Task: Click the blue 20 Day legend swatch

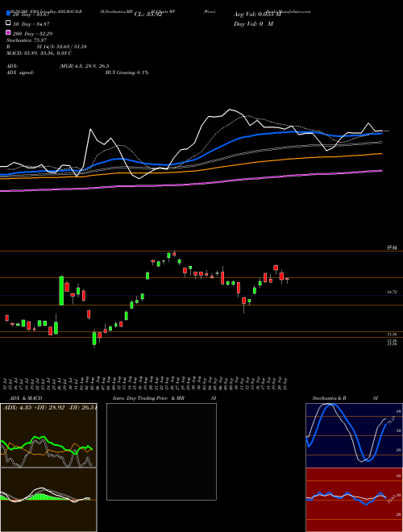Action: 8,13
